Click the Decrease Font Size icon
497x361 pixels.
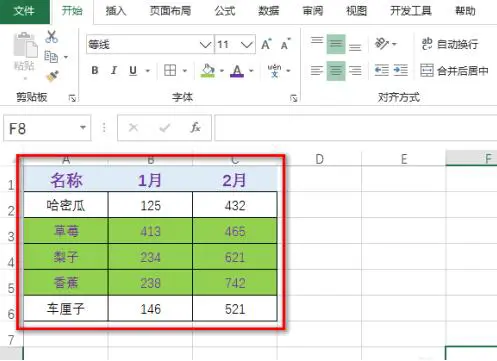coord(285,44)
